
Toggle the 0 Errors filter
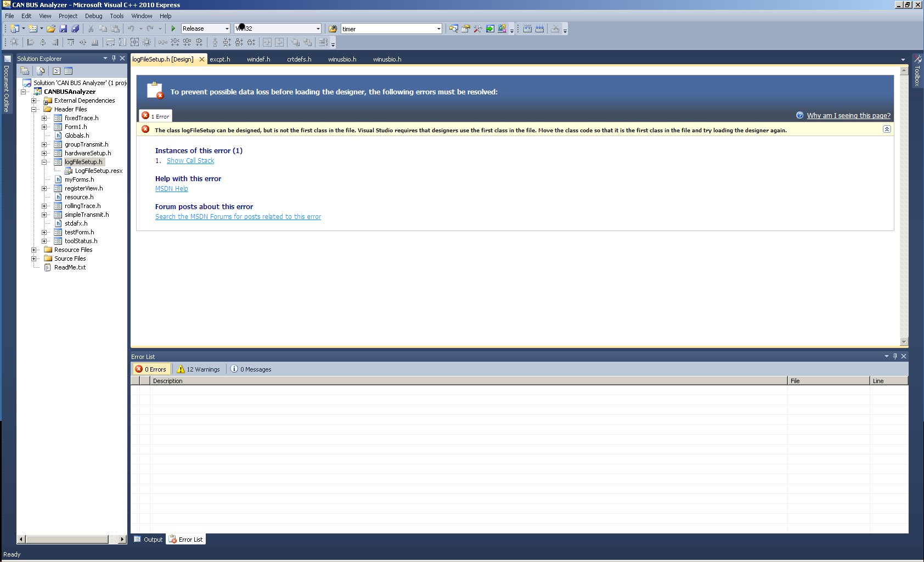click(151, 369)
